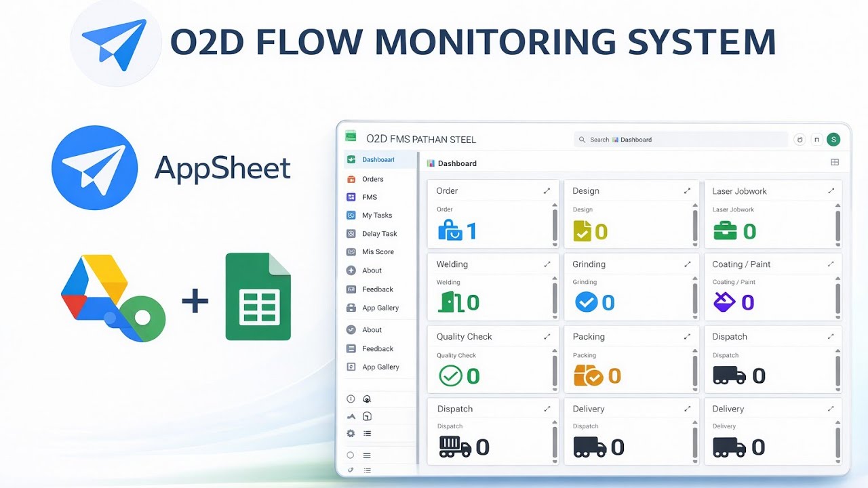Click the green Laser Jobwork briefcase icon
This screenshot has width=868, height=488.
point(725,231)
